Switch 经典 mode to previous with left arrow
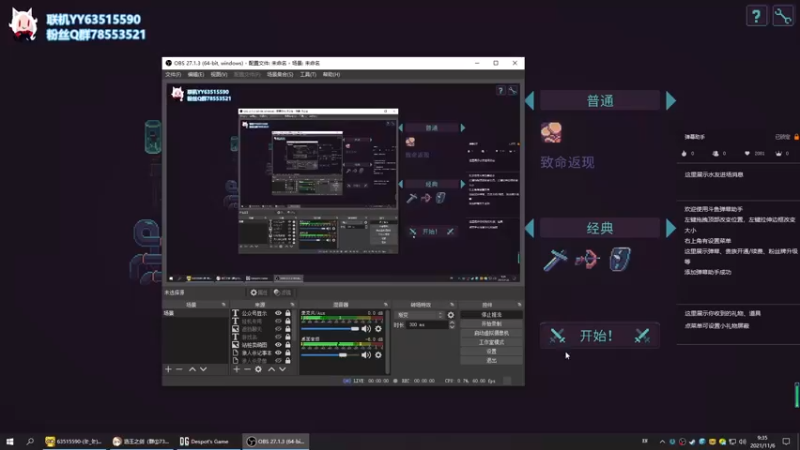Viewport: 800px width, 450px height. click(530, 228)
